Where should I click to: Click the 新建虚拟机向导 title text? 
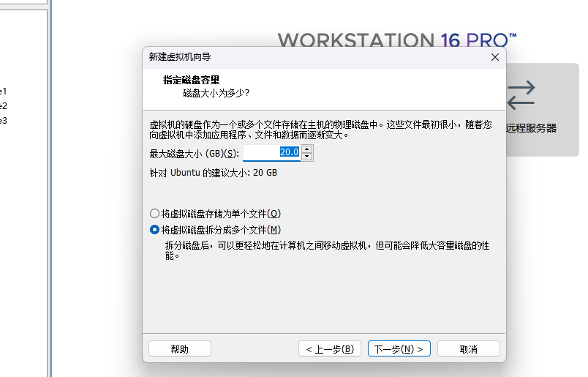tap(180, 56)
